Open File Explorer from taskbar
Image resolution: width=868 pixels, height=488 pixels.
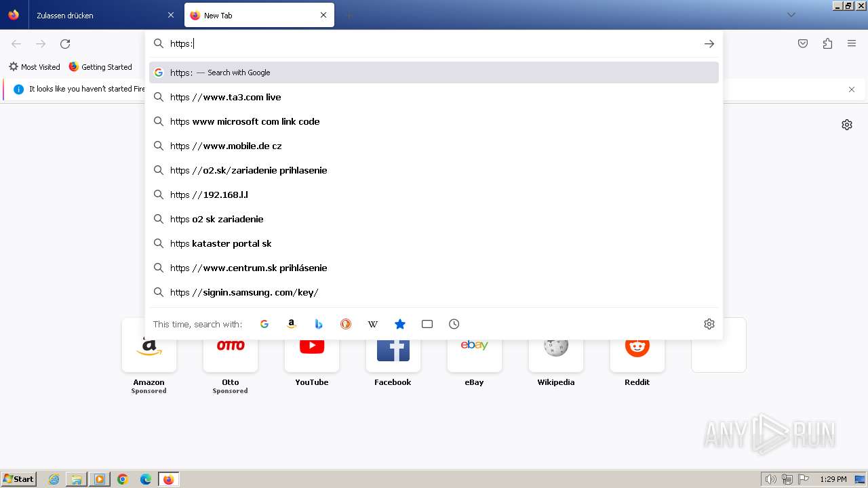point(77,479)
